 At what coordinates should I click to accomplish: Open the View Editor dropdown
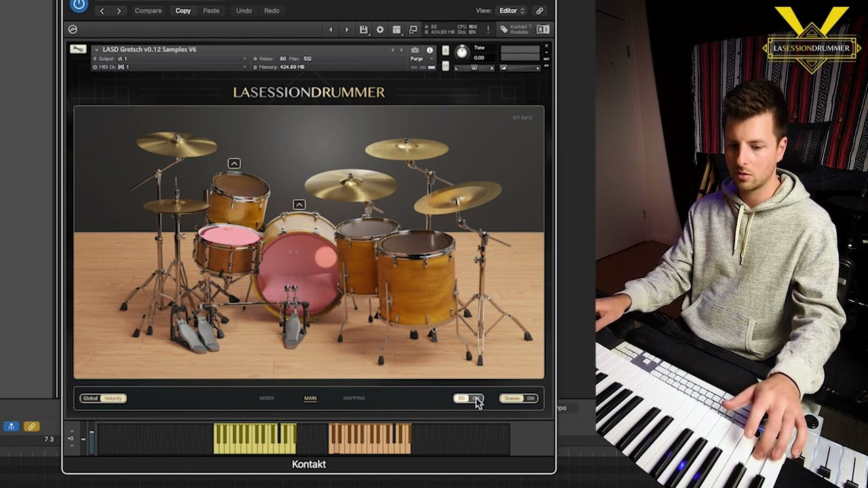[512, 11]
